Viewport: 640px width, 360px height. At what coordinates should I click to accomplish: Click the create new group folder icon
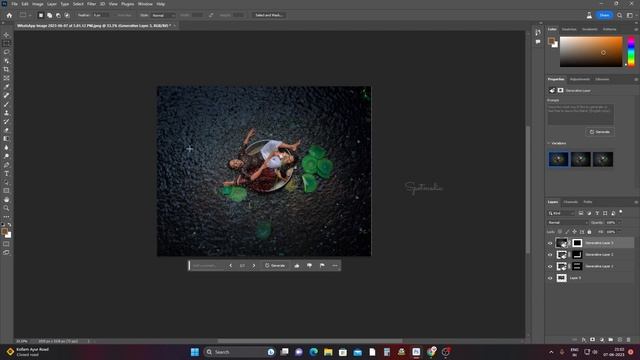[611, 340]
